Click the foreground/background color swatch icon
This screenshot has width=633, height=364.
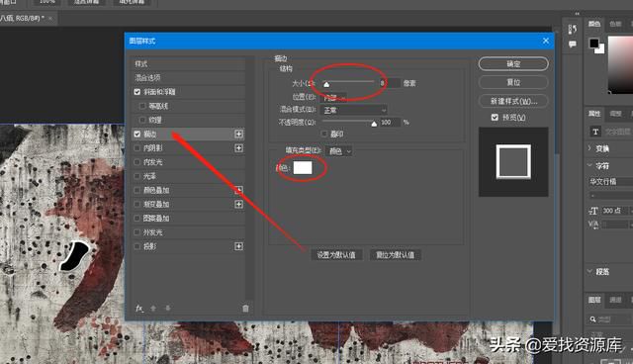pyautogui.click(x=596, y=45)
